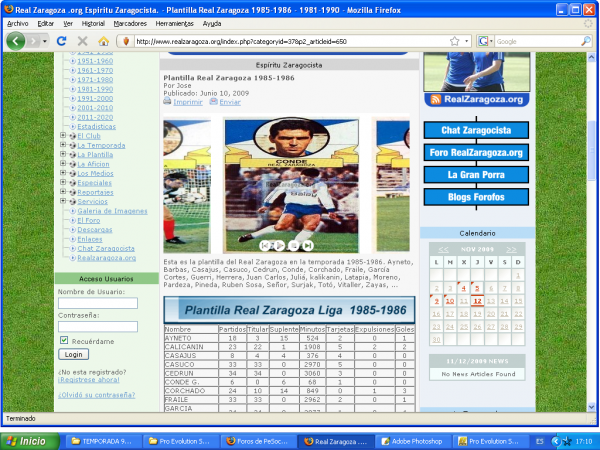Viewport: 600px width, 450px height.
Task: Expand the Los Medios tree node
Action: pyautogui.click(x=63, y=173)
